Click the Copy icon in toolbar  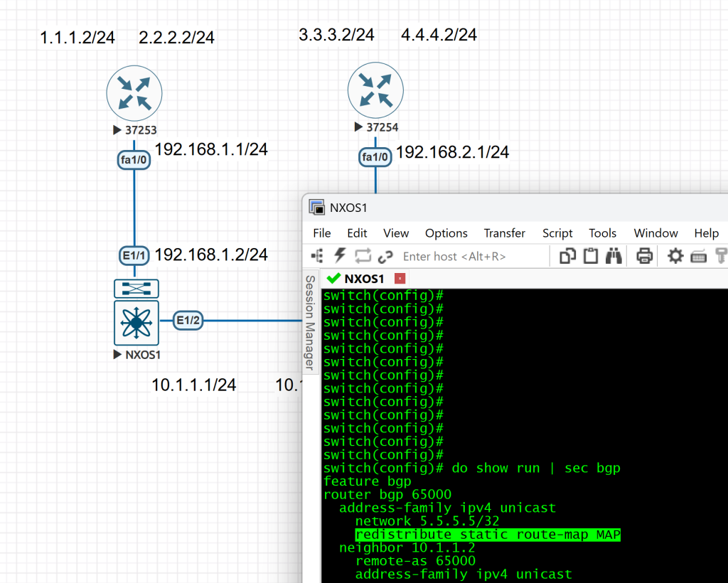pos(567,256)
